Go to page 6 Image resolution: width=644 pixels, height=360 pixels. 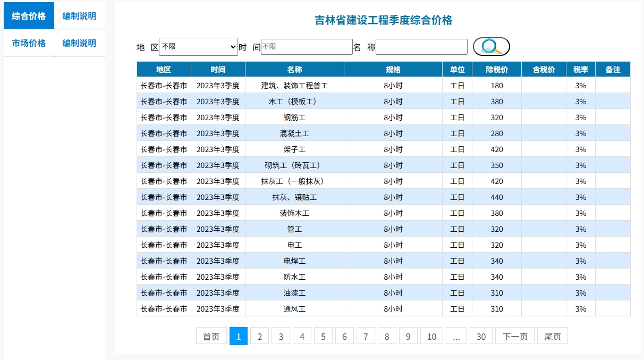coord(344,336)
